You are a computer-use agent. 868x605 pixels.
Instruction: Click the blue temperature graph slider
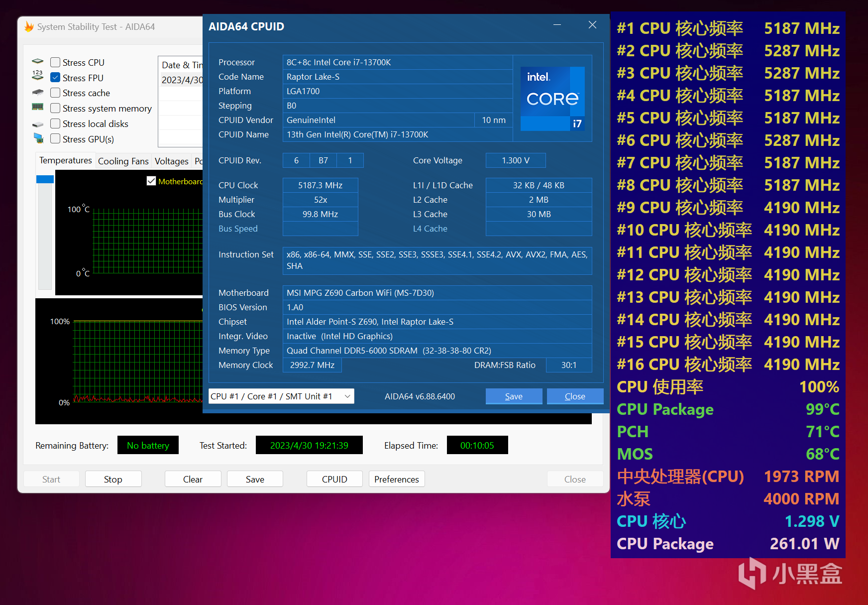click(x=45, y=179)
